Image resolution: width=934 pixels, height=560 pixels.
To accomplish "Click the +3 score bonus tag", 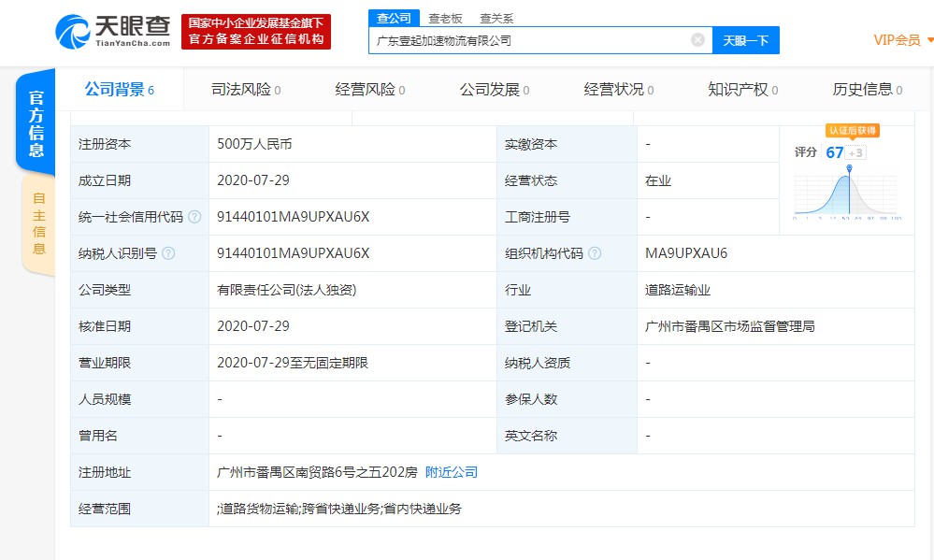I will pos(855,153).
